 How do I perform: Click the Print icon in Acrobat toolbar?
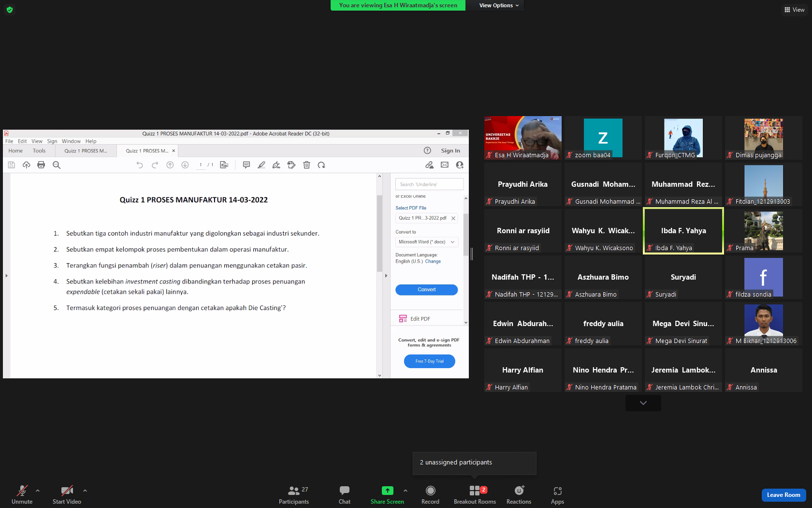[x=41, y=165]
